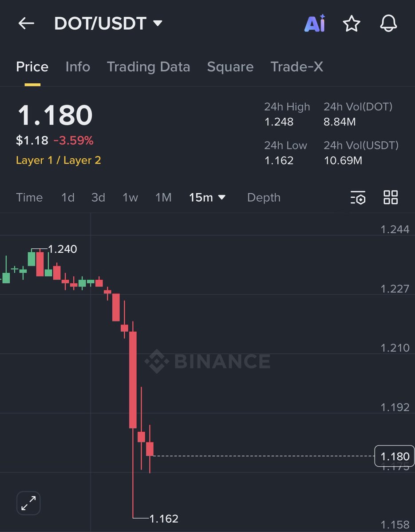Open the chart layout grid icon
Image resolution: width=415 pixels, height=532 pixels.
pos(391,198)
